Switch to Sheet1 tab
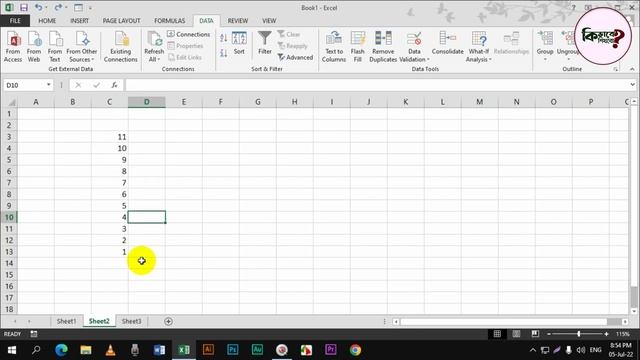Viewport: 640px width, 360px height. point(66,321)
